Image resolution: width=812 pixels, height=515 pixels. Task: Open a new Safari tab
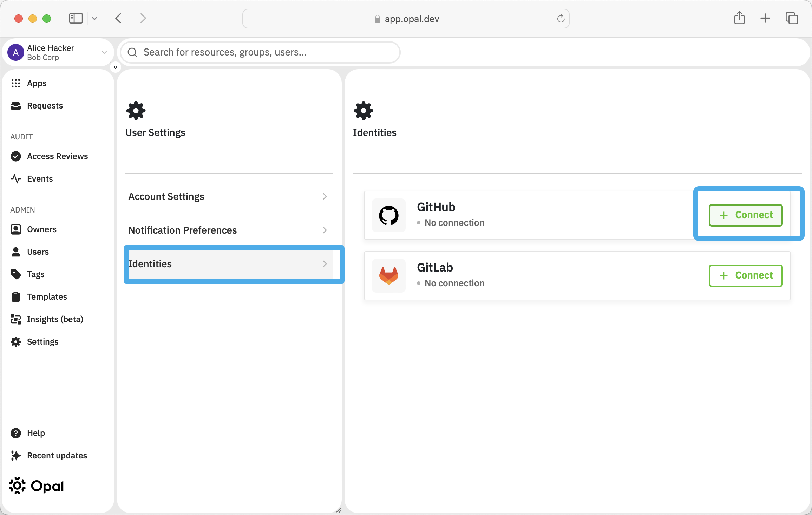(x=765, y=18)
